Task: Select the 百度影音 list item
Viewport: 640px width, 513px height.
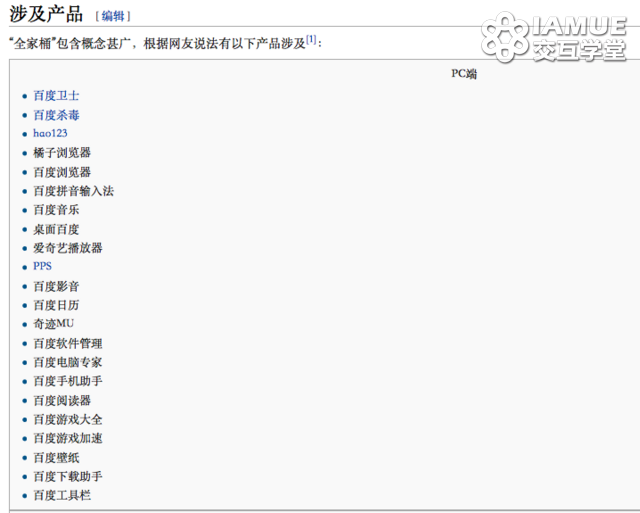Action: pos(56,286)
